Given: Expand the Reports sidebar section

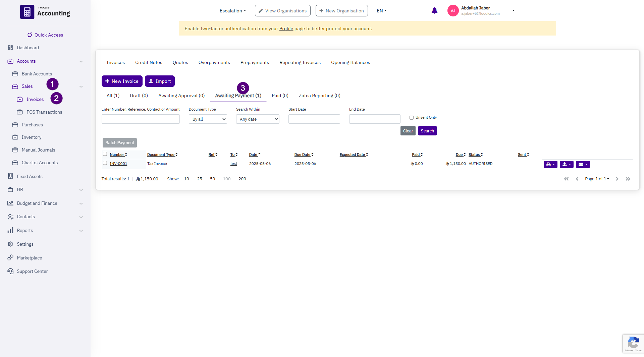Looking at the screenshot, I should (81, 231).
